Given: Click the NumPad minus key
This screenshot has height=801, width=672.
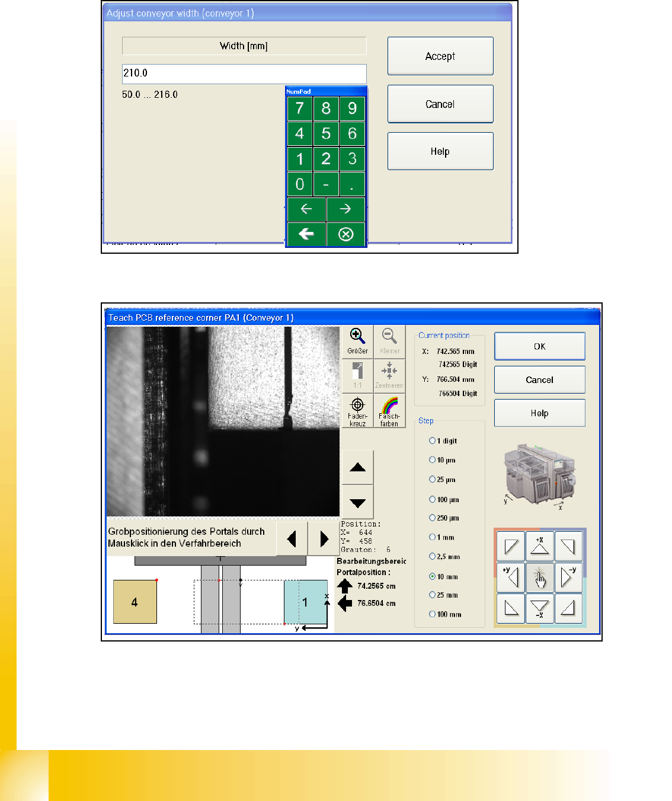Looking at the screenshot, I should (326, 184).
